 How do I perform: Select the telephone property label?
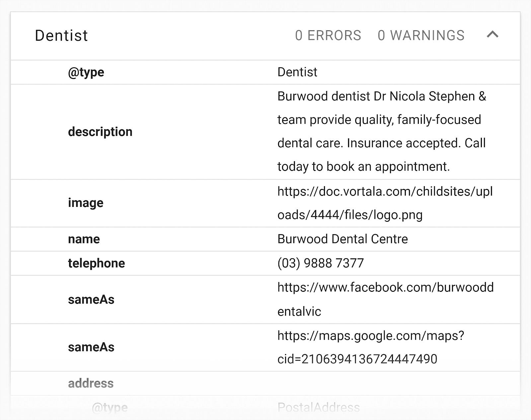point(96,263)
